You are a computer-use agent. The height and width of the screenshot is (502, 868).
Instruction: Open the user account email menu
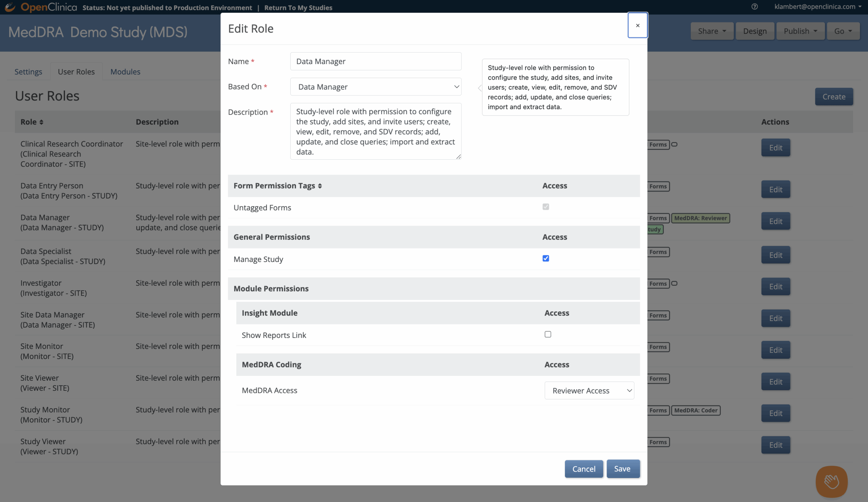818,7
